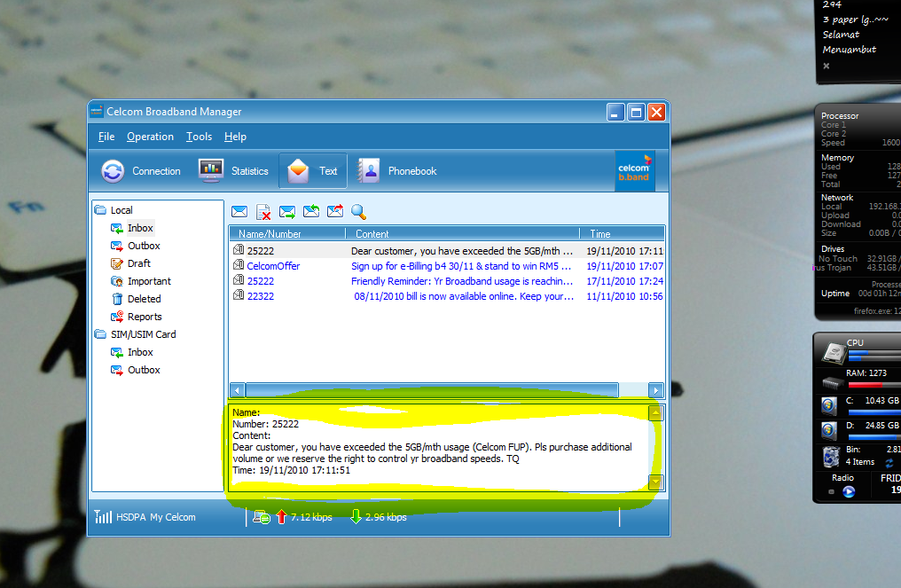Open the File menu
Viewport: 901px width, 588px height.
click(x=106, y=137)
